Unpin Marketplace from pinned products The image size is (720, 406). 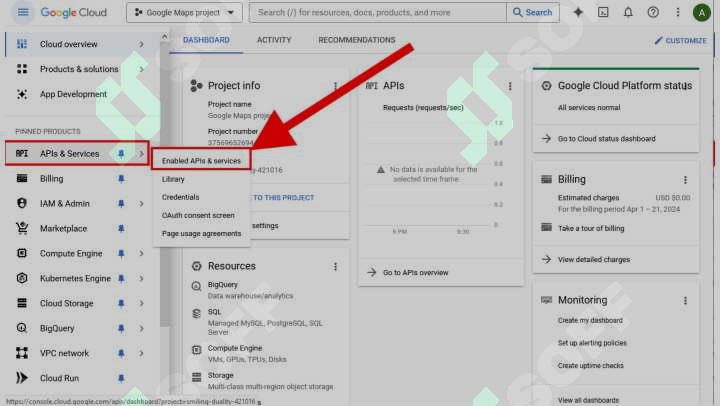121,228
